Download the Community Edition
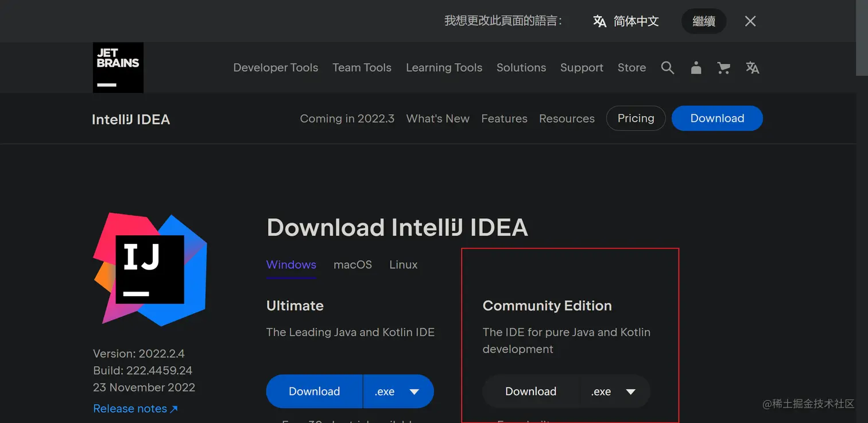Image resolution: width=868 pixels, height=423 pixels. click(x=530, y=391)
